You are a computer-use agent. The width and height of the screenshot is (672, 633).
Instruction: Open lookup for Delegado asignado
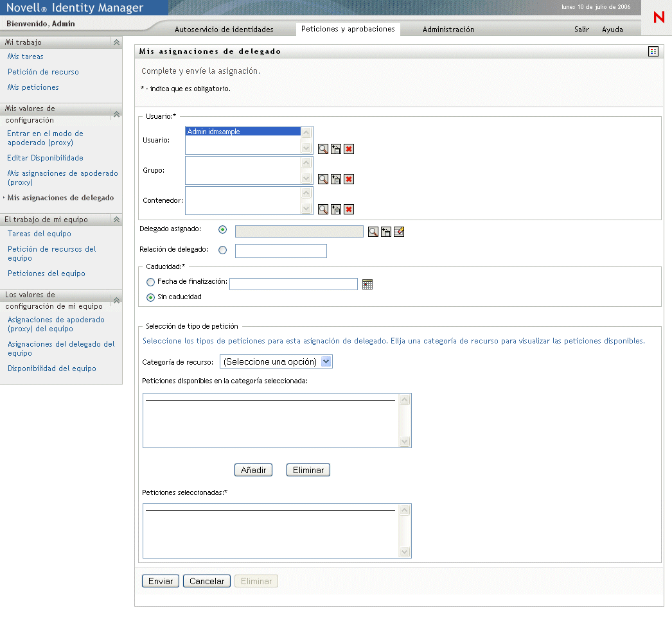click(373, 232)
